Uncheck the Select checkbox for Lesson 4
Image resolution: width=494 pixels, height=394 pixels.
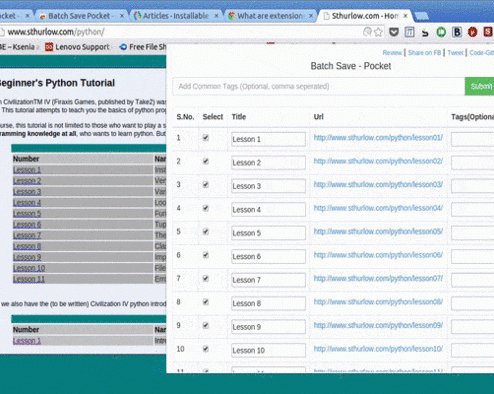(x=206, y=208)
